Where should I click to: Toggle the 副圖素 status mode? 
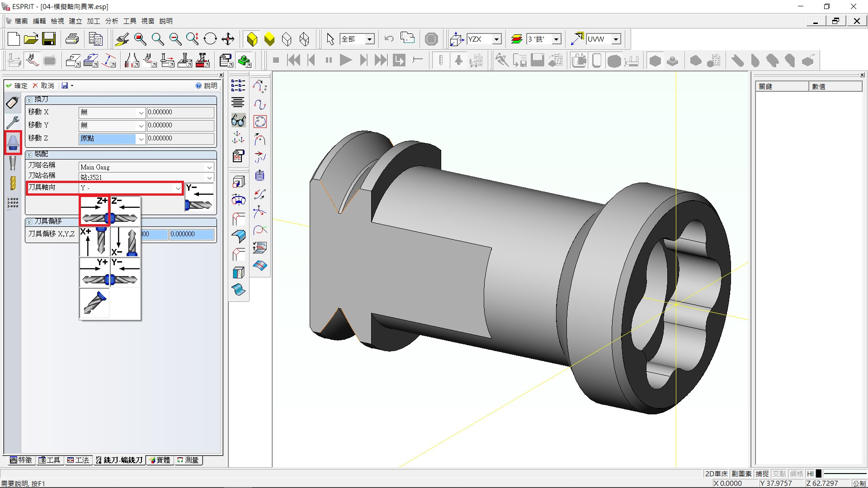[741, 474]
